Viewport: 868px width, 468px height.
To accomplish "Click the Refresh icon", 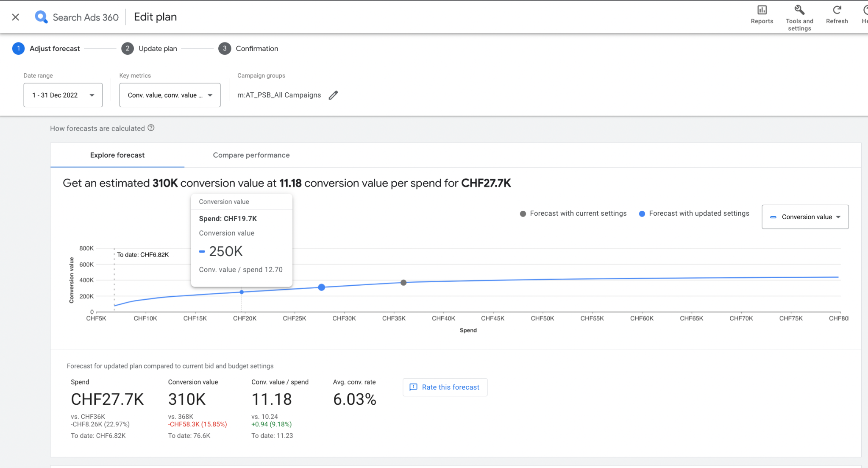I will pos(836,9).
